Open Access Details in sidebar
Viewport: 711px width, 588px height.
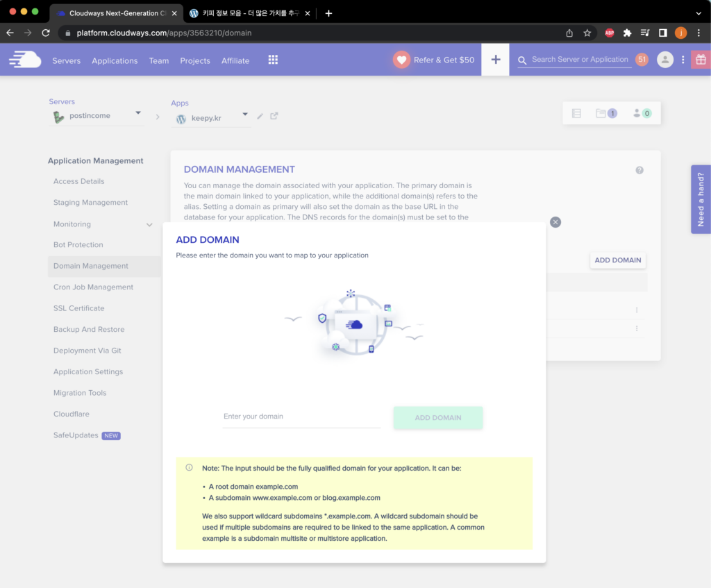point(79,181)
